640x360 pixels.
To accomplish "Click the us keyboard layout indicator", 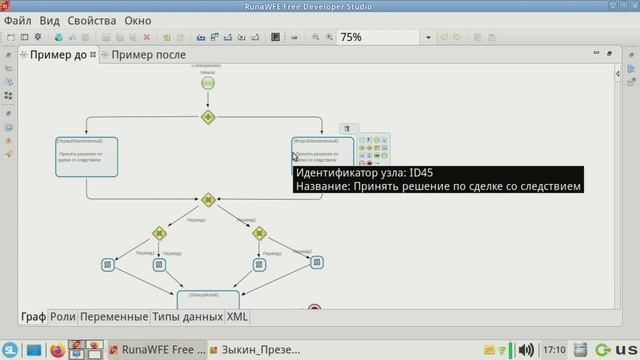I will [x=626, y=350].
